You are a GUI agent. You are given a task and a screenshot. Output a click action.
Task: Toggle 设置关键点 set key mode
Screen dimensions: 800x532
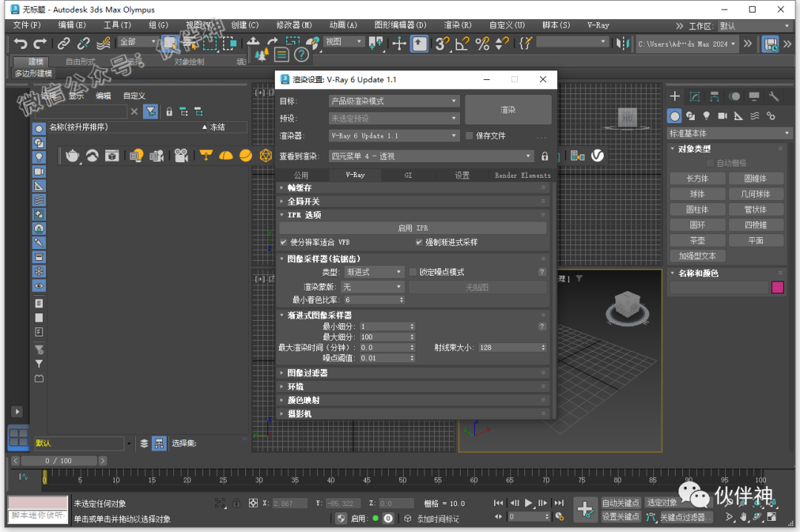click(621, 516)
